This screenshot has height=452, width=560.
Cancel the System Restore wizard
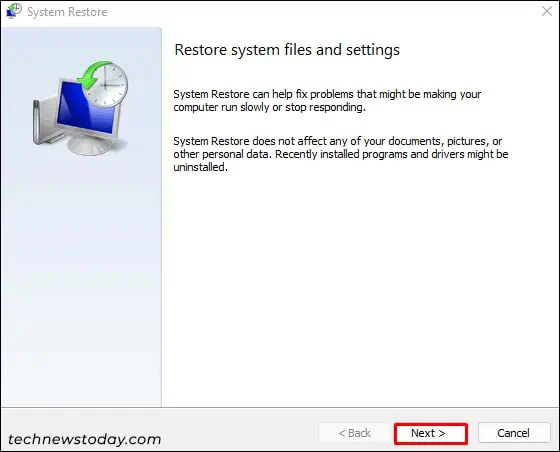tap(514, 433)
